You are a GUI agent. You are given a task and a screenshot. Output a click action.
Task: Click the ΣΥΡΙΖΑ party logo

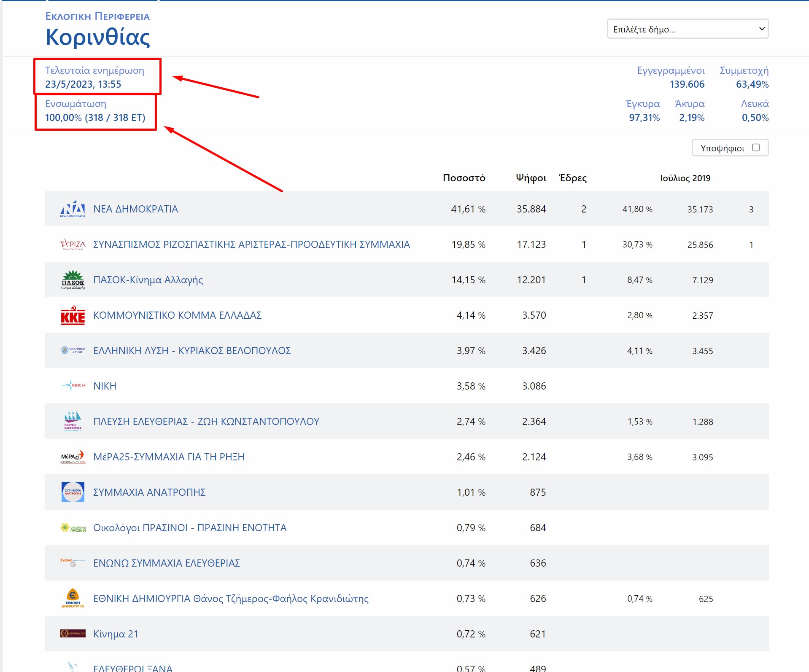(x=73, y=244)
